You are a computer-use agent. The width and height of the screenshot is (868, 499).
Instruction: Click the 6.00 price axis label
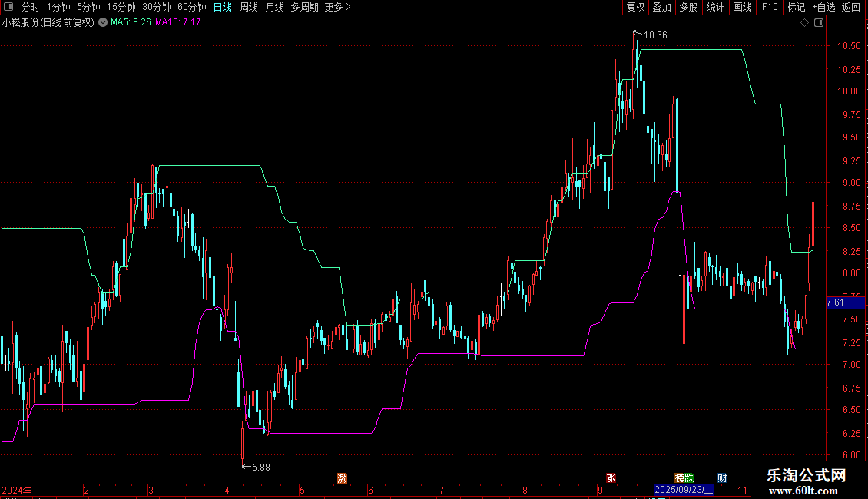pos(851,455)
